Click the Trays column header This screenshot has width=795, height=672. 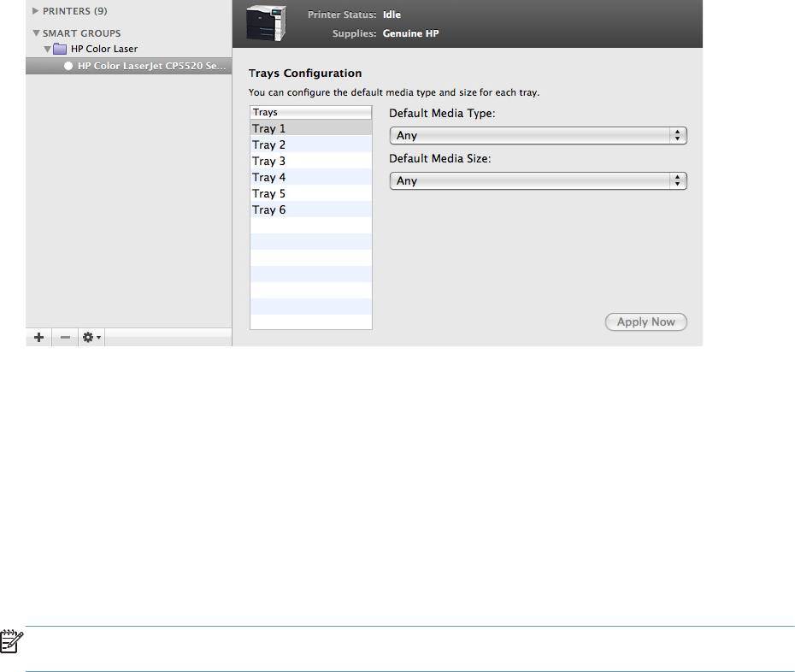[311, 112]
